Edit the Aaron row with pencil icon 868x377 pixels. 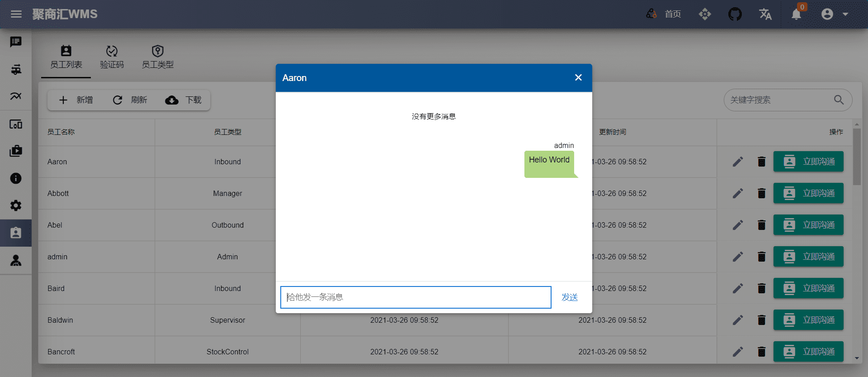coord(738,162)
